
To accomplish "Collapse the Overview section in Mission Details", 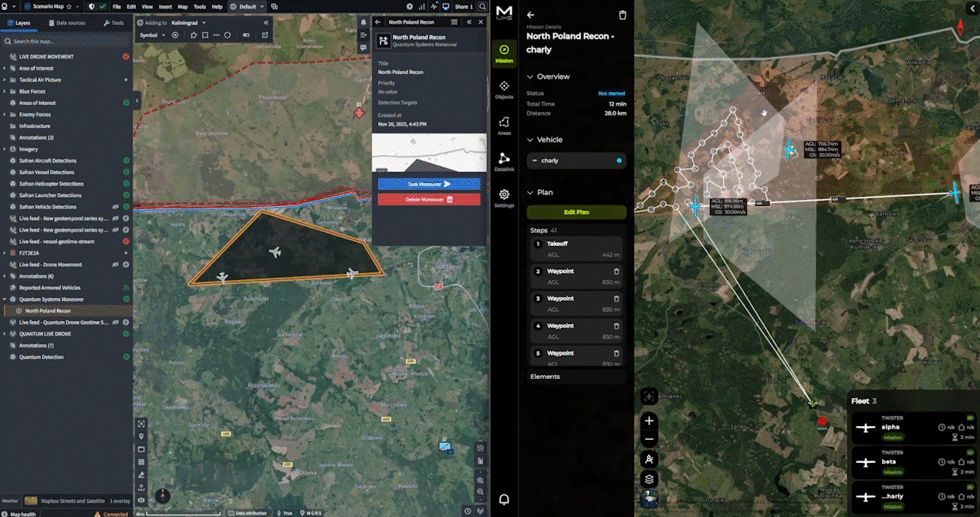I will [529, 76].
